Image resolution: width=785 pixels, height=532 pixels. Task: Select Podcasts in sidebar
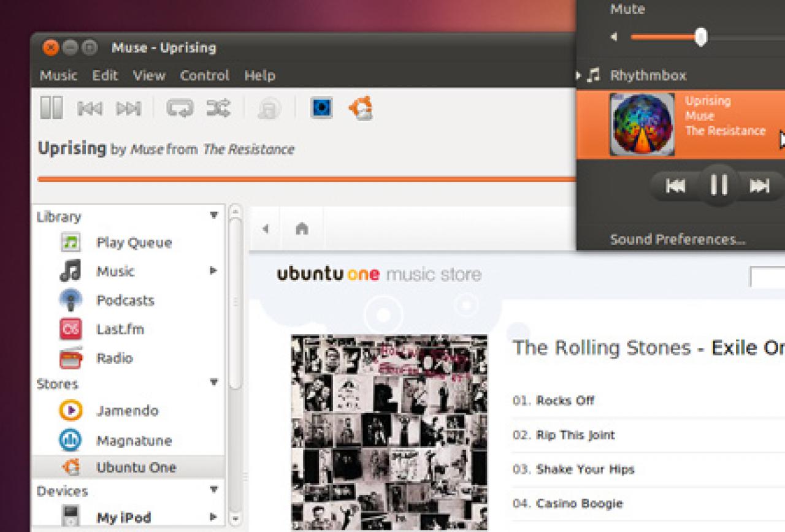click(x=125, y=300)
